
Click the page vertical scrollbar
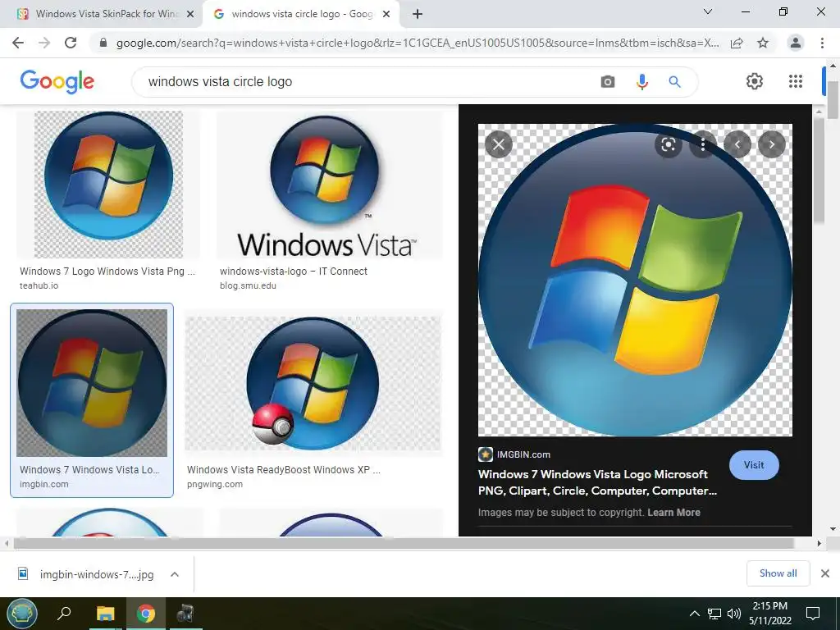[833, 100]
